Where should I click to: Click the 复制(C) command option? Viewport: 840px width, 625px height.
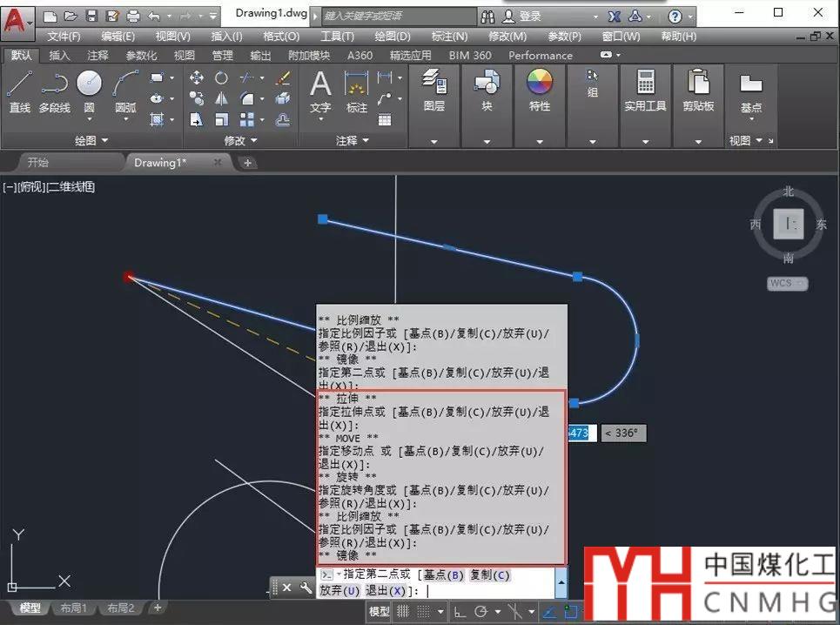pos(490,575)
